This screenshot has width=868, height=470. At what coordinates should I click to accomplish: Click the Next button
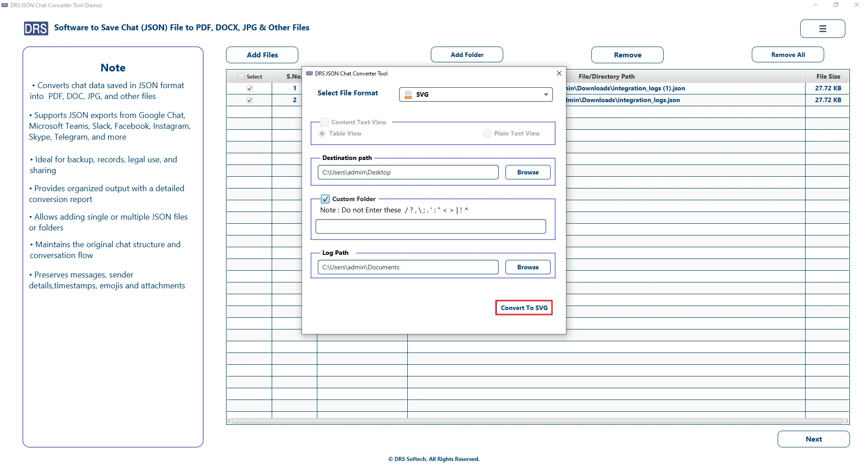tap(813, 439)
